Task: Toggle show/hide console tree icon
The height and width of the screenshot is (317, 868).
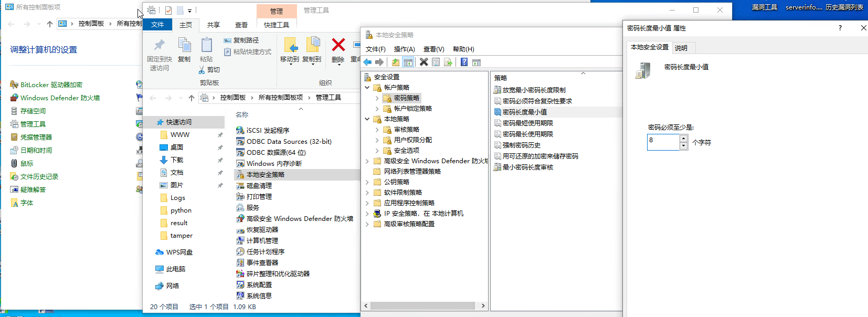Action: click(408, 62)
